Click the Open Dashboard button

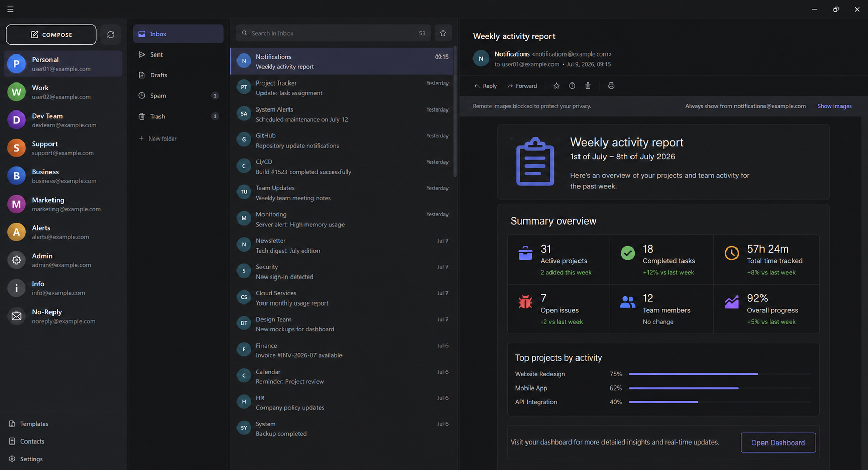pyautogui.click(x=778, y=443)
